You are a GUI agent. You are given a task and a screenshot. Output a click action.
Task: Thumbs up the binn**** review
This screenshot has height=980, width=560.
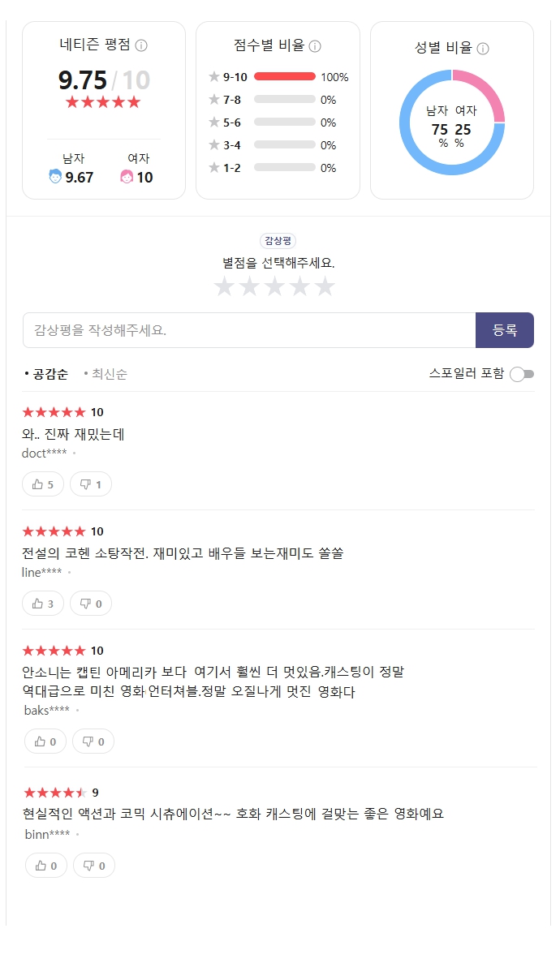click(46, 866)
